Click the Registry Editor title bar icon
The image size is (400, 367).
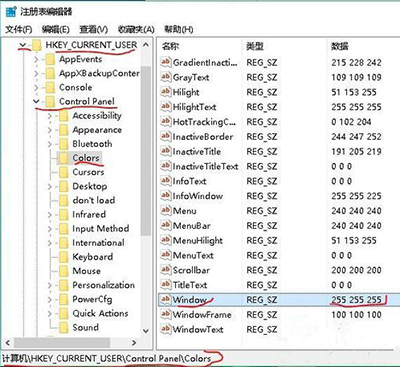tap(11, 12)
